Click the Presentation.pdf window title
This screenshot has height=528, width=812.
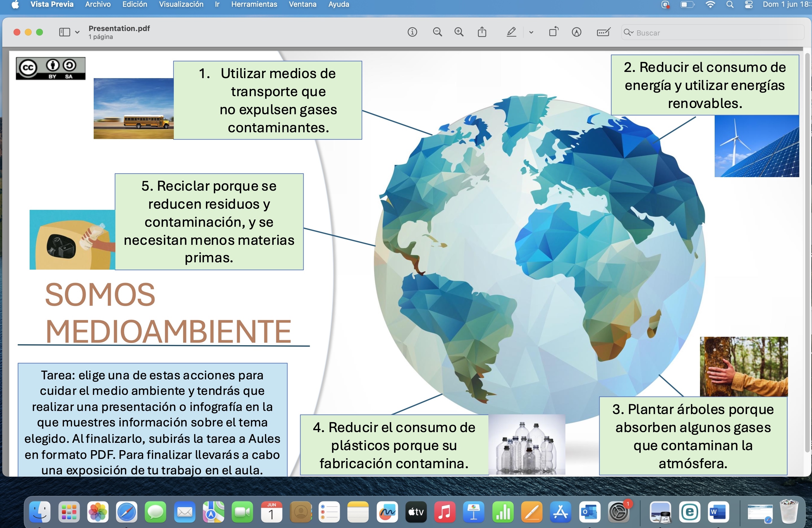[119, 28]
